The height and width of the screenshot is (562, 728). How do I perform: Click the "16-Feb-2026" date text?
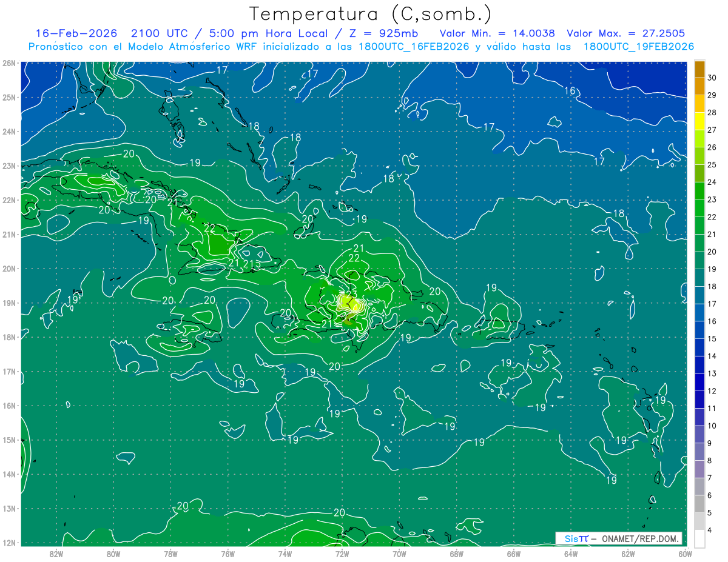point(76,33)
